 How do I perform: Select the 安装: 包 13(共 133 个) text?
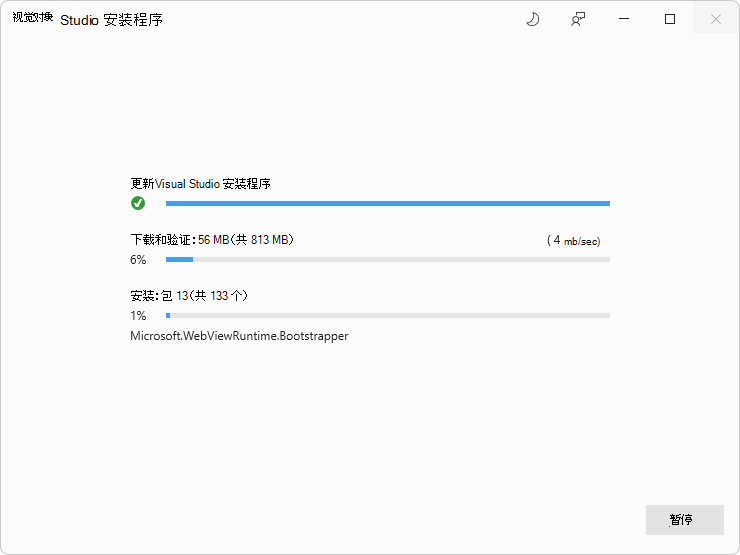pos(189,296)
